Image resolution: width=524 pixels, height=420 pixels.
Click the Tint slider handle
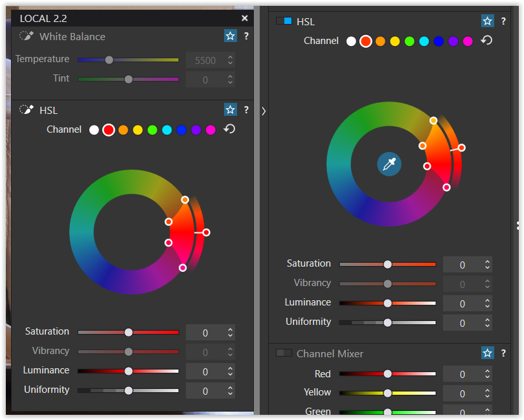[x=128, y=79]
